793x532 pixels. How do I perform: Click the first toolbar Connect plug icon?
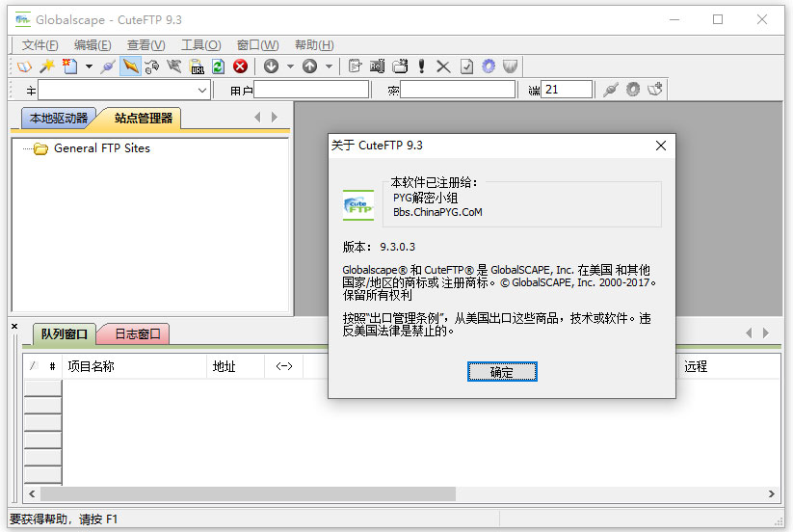point(108,66)
